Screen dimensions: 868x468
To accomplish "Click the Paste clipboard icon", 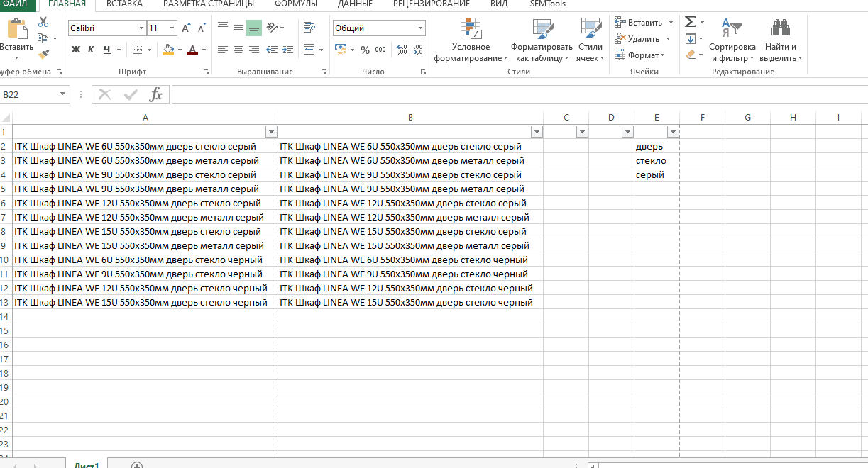I will point(16,30).
